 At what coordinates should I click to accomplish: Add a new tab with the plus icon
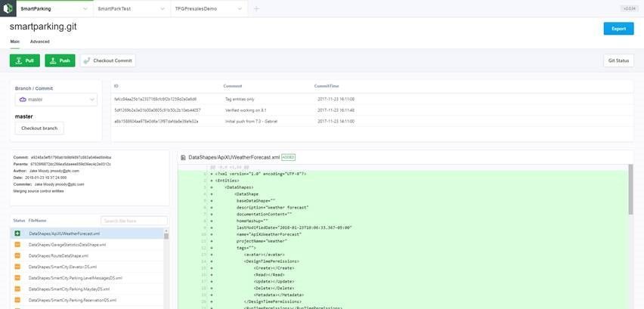click(x=256, y=8)
